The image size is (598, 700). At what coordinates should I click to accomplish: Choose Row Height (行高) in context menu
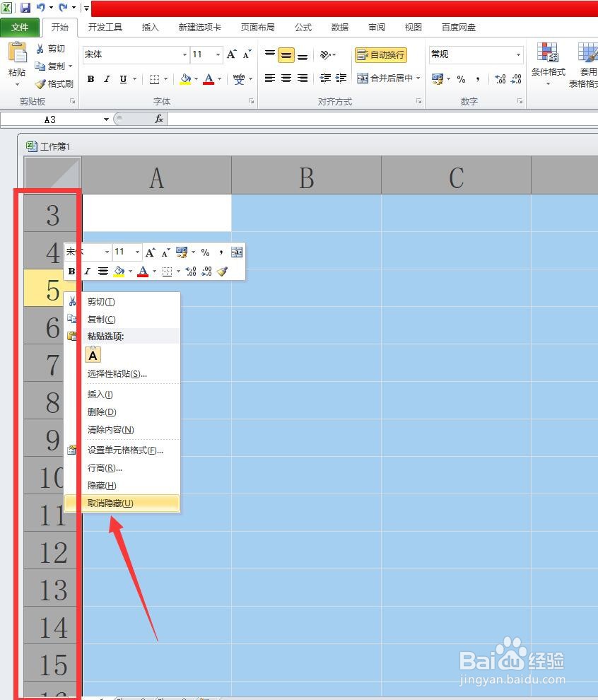pos(122,468)
